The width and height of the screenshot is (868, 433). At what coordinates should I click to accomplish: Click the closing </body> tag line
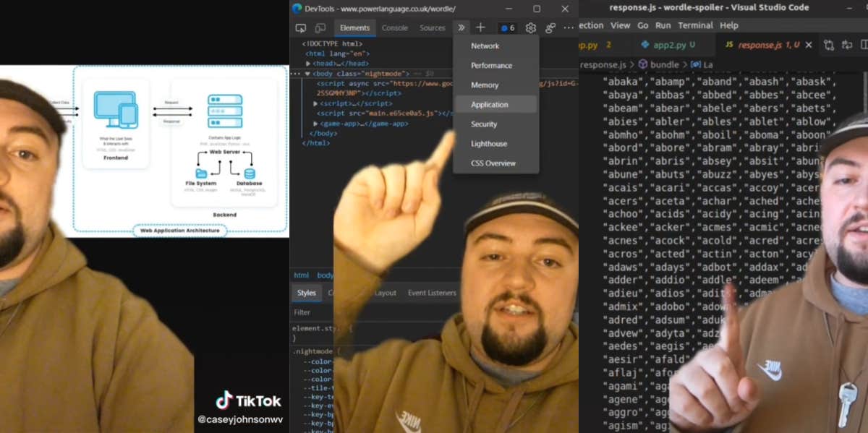323,133
